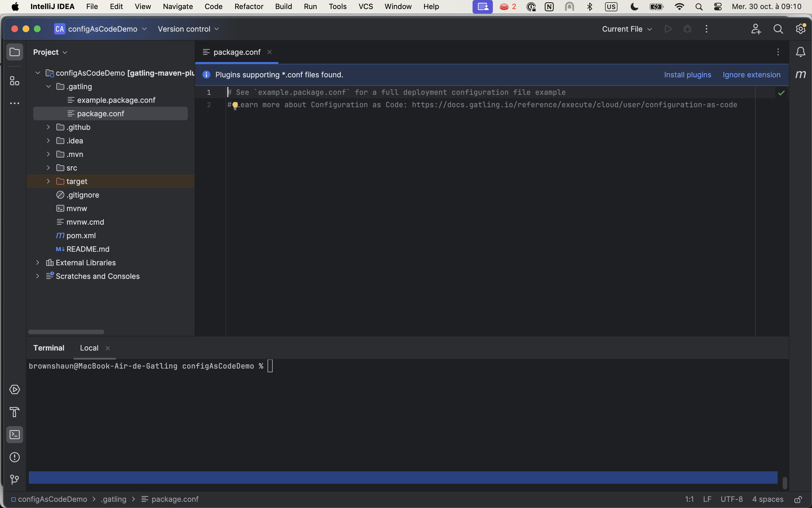
Task: Open the Navigate menu
Action: tap(178, 7)
